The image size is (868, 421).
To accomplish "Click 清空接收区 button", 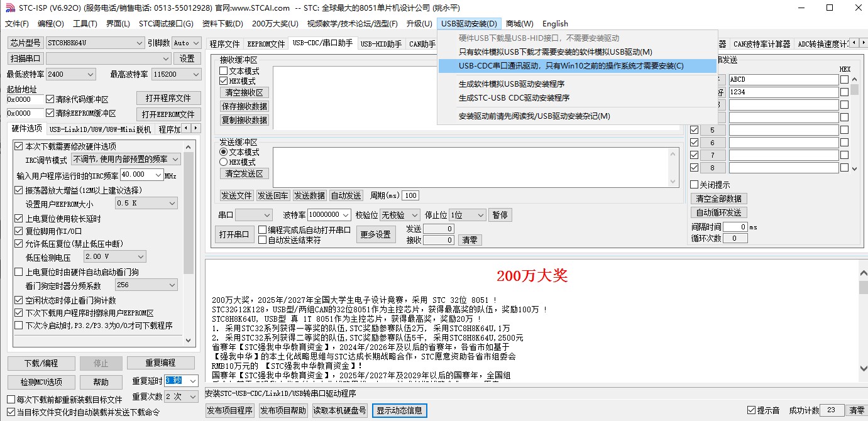I will (x=244, y=92).
